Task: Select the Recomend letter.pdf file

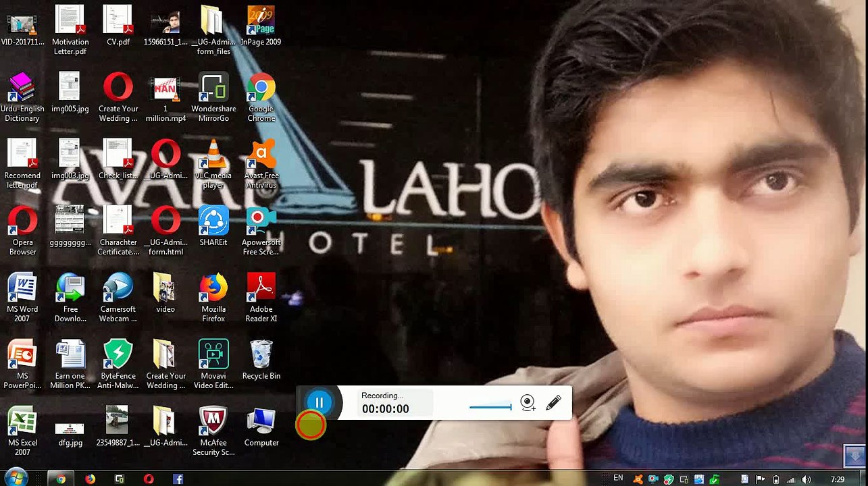Action: [x=22, y=165]
